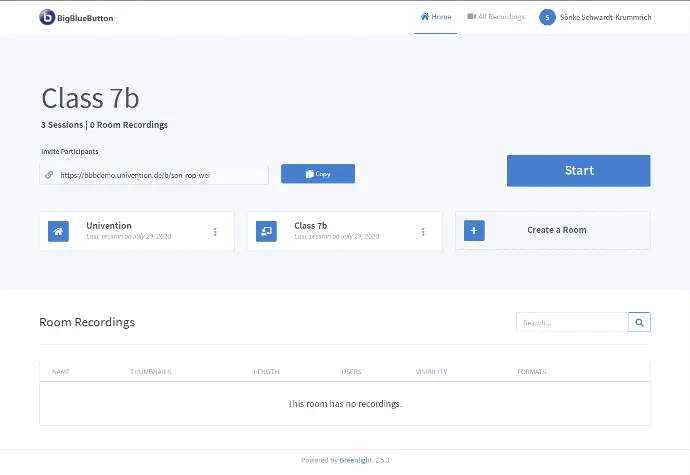Click the link chain icon beside invite URL
This screenshot has width=690, height=475.
coord(49,175)
